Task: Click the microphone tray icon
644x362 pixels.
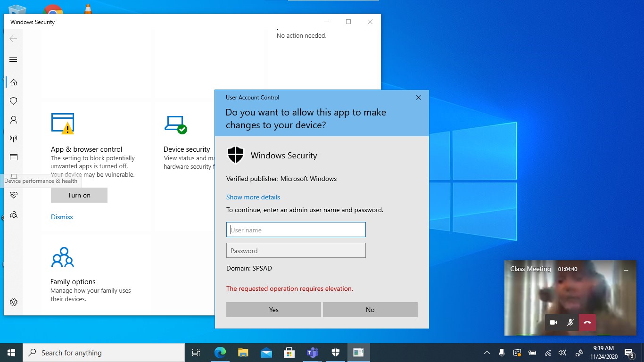Action: [x=502, y=353]
